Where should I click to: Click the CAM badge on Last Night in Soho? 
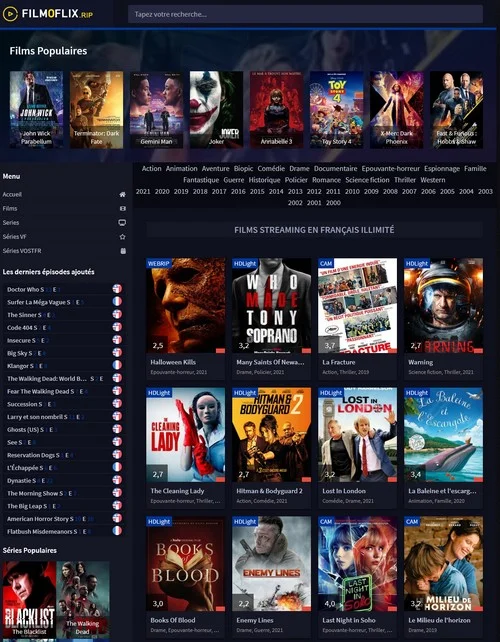point(326,521)
